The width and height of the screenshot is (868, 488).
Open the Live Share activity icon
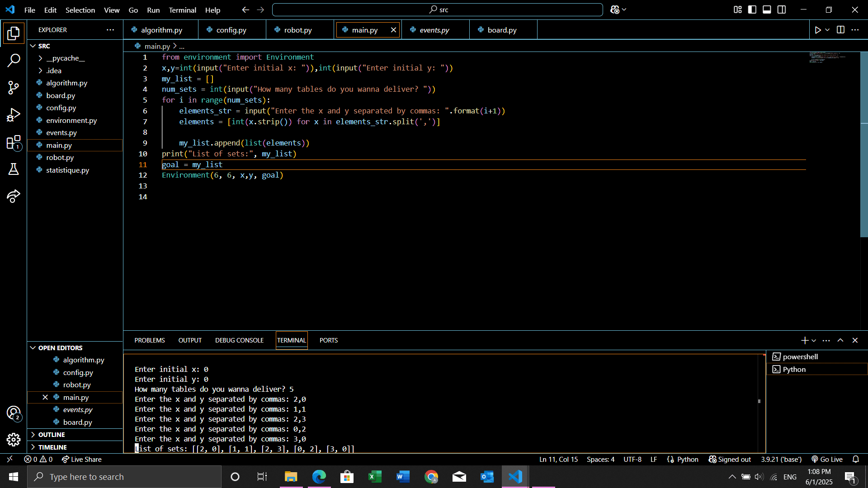point(14,196)
